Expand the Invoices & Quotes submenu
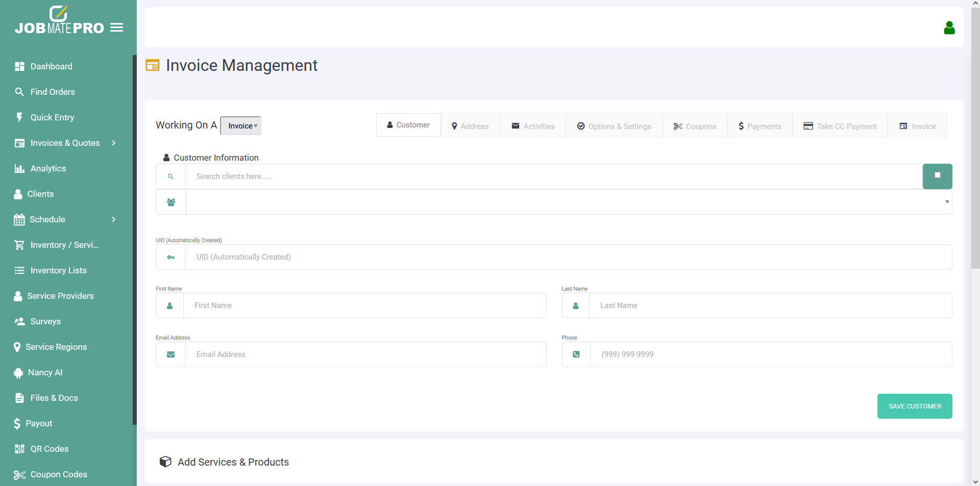Viewport: 980px width, 486px height. pos(114,143)
